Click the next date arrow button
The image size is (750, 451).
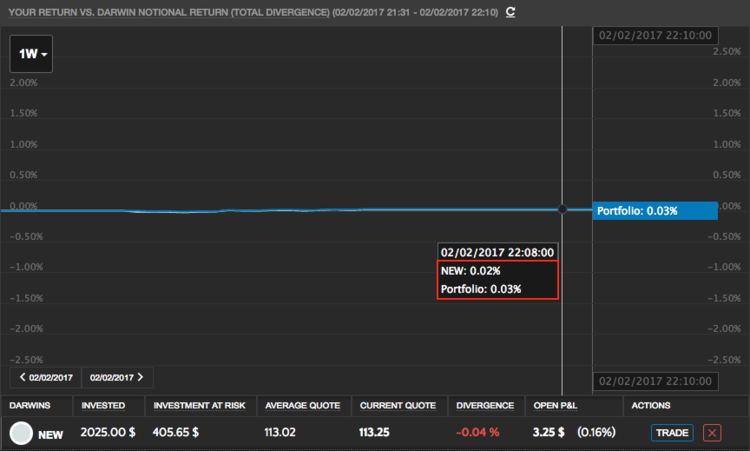coord(117,378)
